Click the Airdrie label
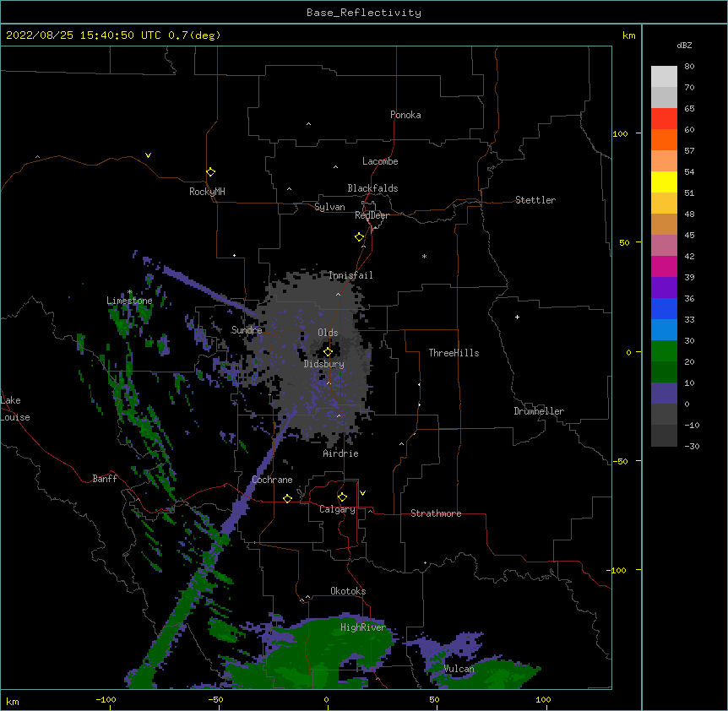The height and width of the screenshot is (711, 728). click(341, 453)
